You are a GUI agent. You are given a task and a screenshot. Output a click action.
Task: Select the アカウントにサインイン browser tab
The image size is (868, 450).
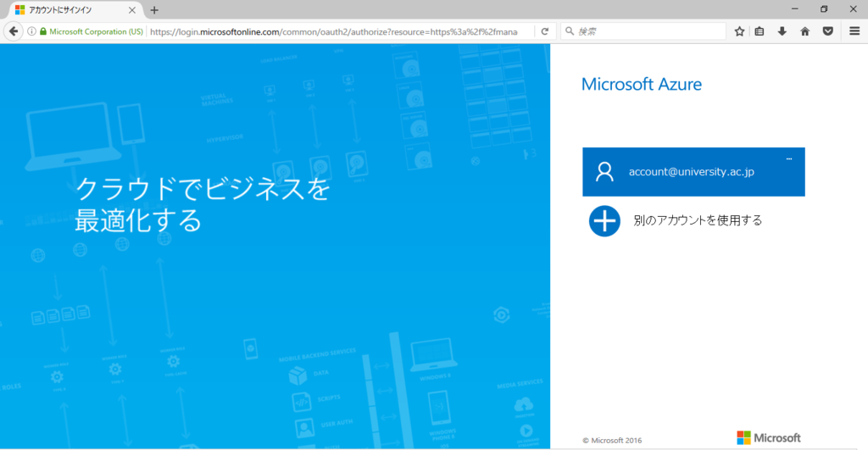click(75, 10)
